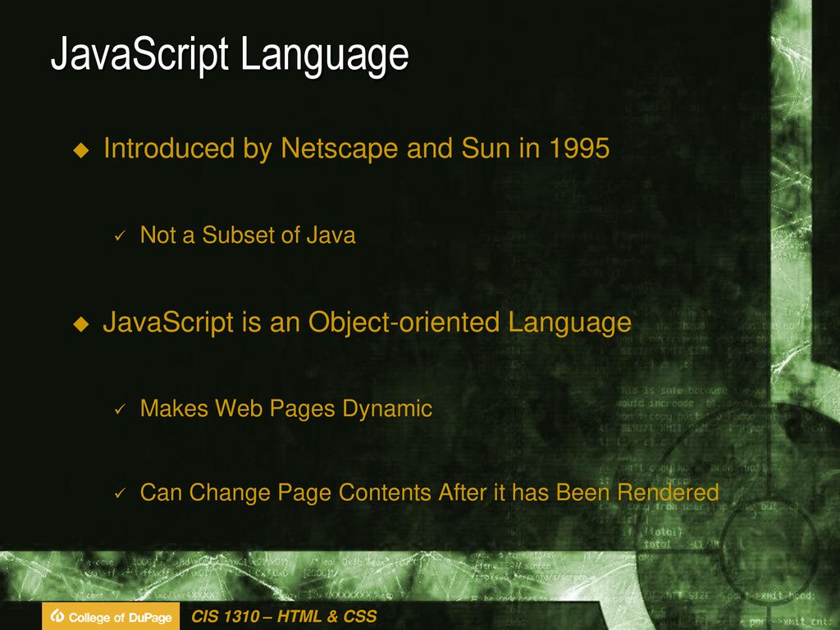Click checkmark beside "Can Change Page Contents"

(120, 493)
